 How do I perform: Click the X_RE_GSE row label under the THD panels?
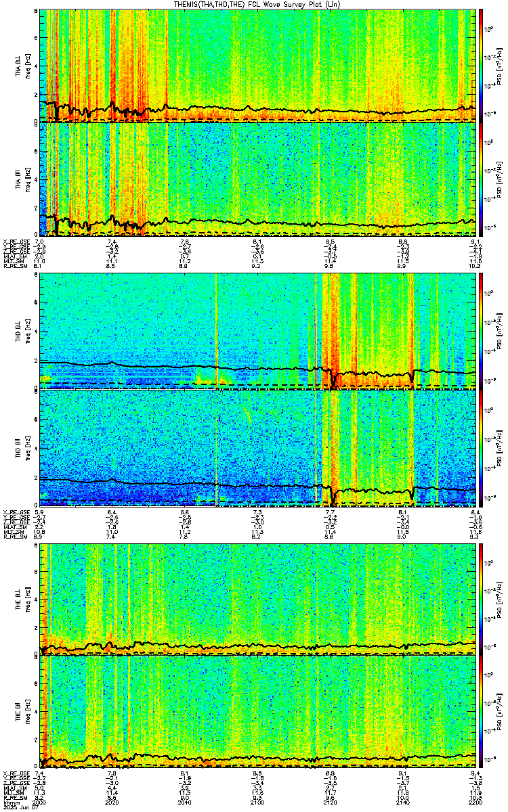click(15, 512)
